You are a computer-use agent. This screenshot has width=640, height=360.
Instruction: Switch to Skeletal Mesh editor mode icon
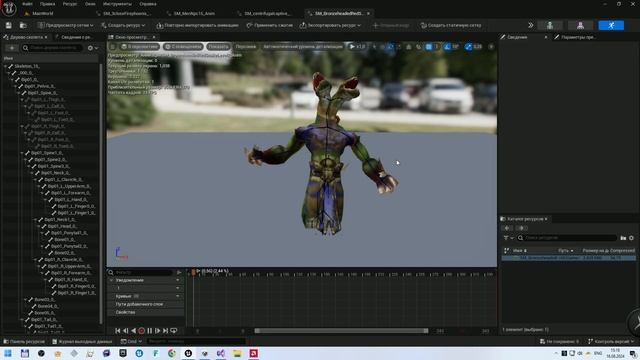[x=580, y=25]
